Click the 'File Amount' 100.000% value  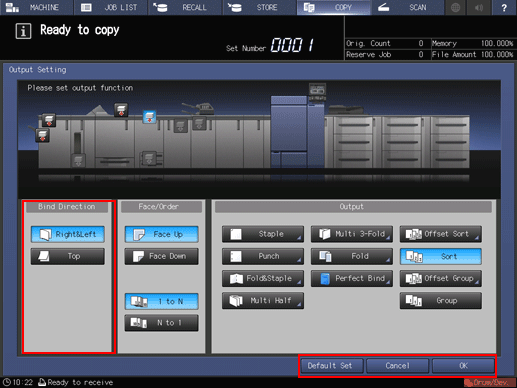497,55
